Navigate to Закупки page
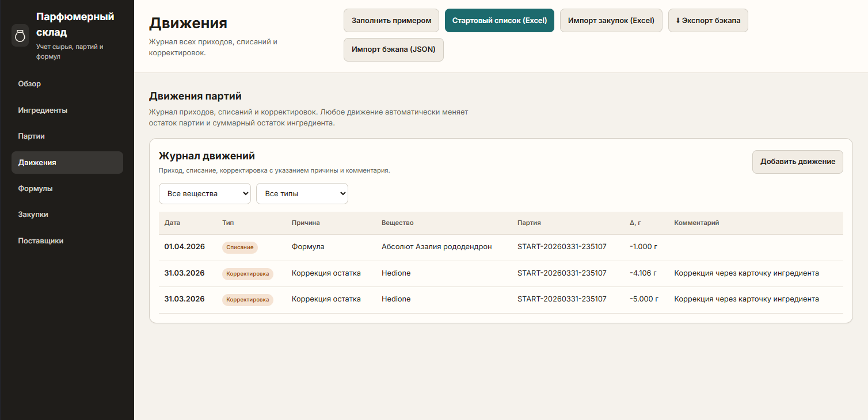Viewport: 868px width, 420px height. [33, 215]
